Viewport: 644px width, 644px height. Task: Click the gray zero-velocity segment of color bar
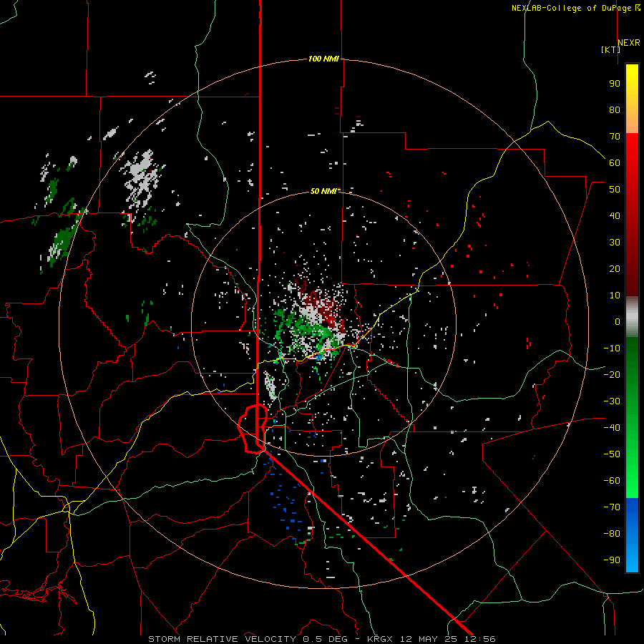[632, 318]
